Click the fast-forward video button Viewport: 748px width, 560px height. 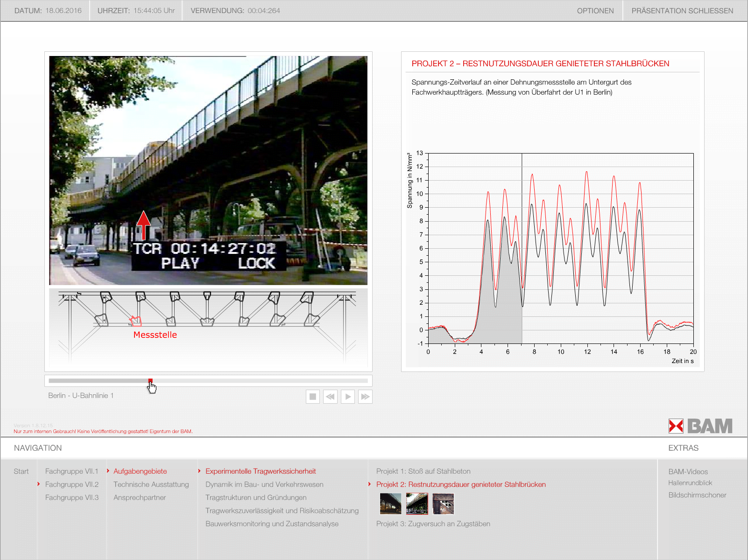pos(365,397)
